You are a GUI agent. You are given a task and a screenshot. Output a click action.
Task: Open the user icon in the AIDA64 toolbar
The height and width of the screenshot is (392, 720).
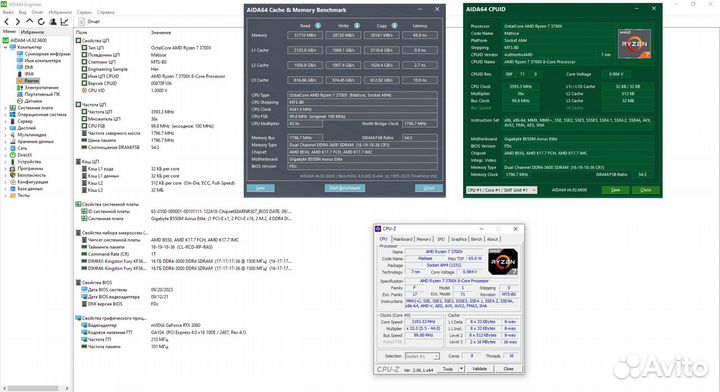53,22
